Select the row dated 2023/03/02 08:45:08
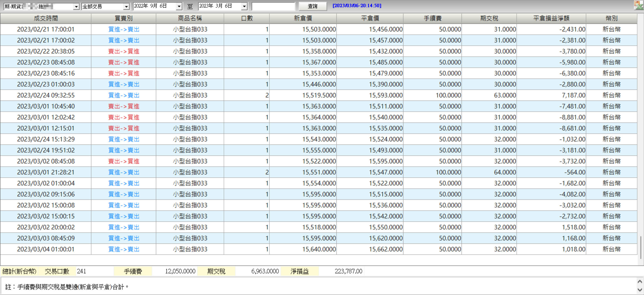 (x=318, y=161)
